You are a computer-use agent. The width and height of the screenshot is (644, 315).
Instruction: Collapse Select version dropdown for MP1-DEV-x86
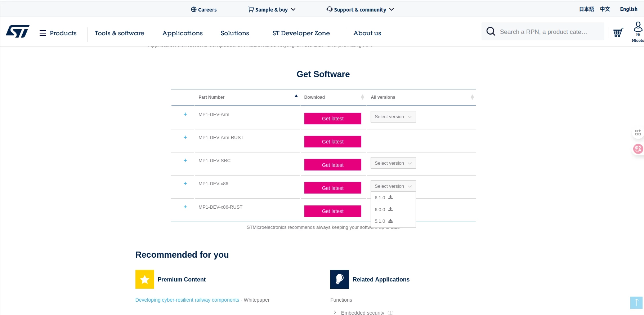[x=393, y=186]
